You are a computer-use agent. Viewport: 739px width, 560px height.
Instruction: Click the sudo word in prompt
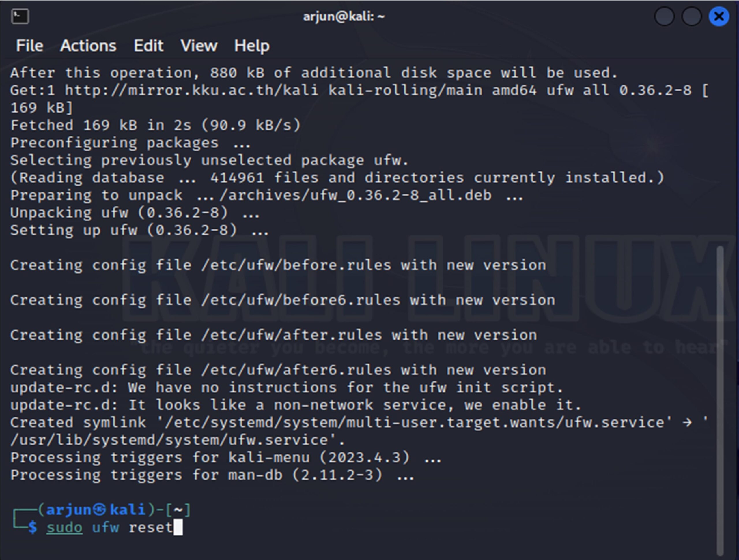pyautogui.click(x=64, y=528)
